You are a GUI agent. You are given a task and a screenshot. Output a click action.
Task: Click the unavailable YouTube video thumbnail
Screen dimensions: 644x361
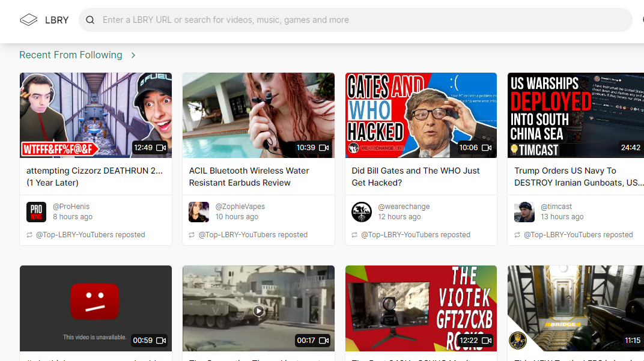tap(95, 308)
